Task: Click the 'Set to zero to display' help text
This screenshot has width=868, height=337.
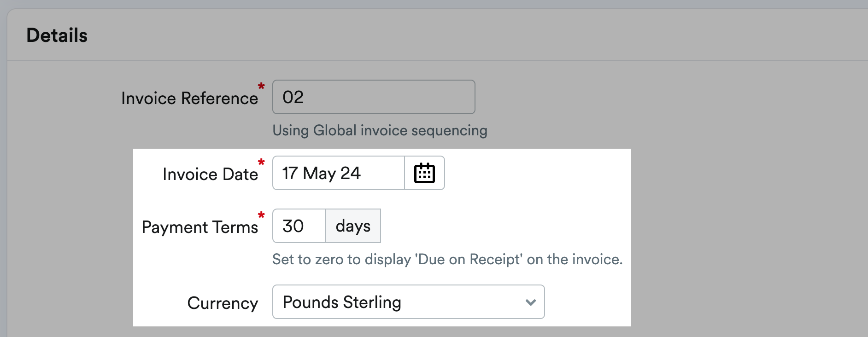Action: coord(447,260)
